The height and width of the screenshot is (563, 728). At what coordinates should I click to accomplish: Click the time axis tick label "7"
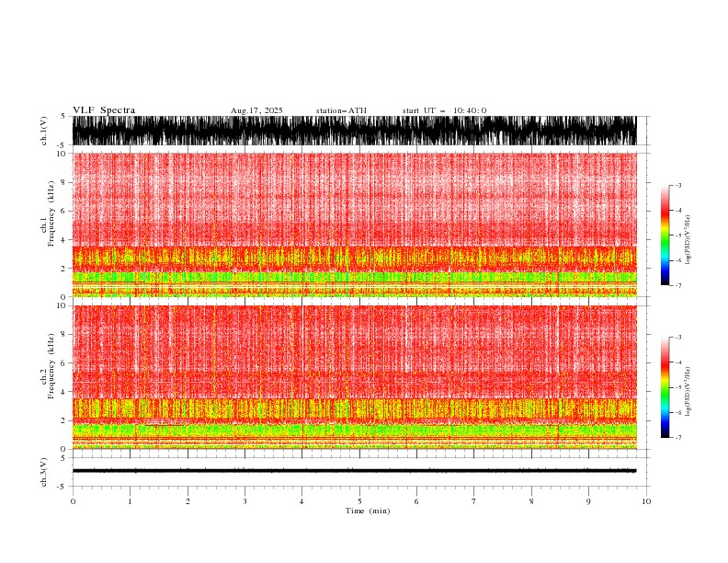474,501
